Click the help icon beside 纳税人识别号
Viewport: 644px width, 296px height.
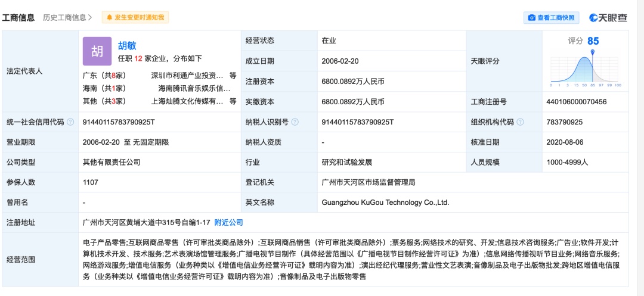[295, 122]
